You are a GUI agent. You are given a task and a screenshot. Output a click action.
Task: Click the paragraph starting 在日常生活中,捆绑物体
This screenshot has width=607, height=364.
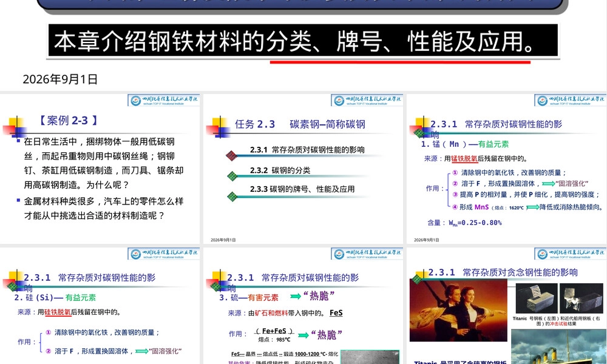pos(103,163)
